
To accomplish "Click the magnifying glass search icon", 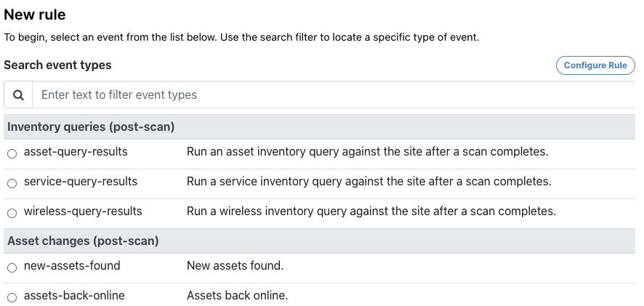I will tap(18, 94).
